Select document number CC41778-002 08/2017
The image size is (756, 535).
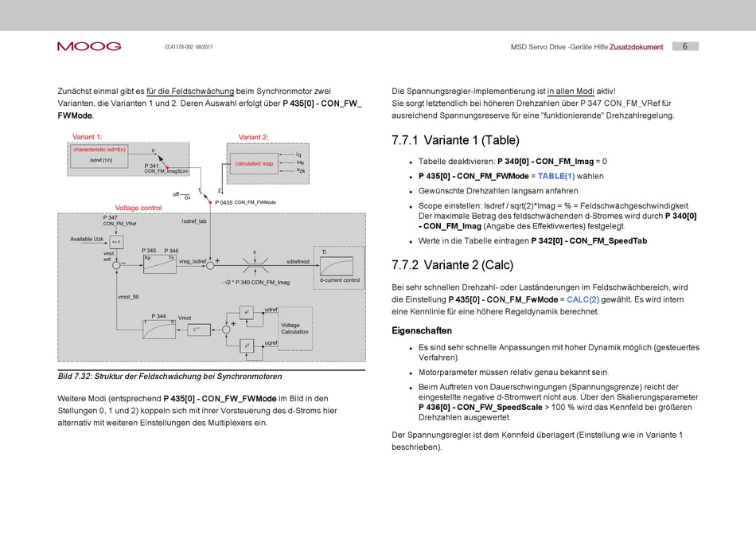(x=189, y=47)
